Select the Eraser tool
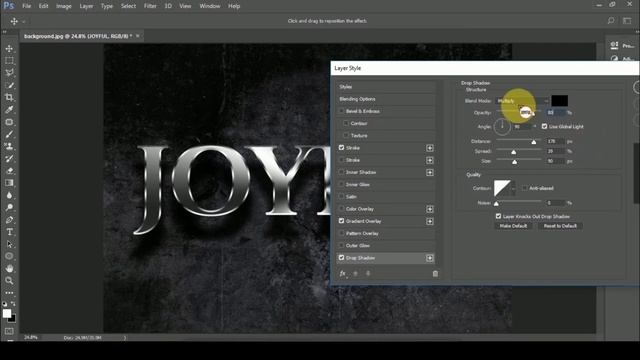 tap(9, 171)
